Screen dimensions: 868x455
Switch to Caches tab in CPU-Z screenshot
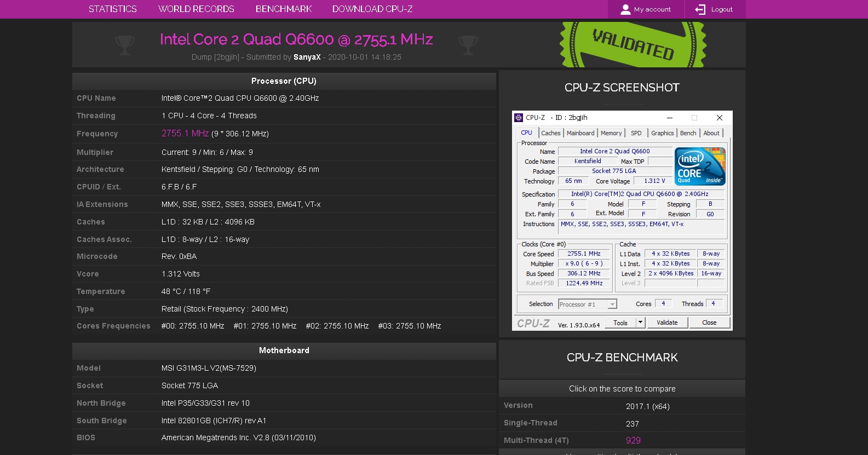[551, 133]
